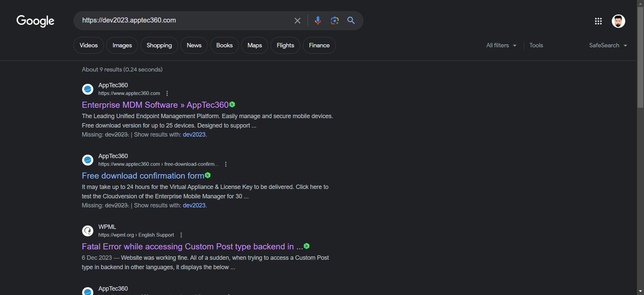
Task: Click favicon of Free download confirmation result
Action: (88, 160)
